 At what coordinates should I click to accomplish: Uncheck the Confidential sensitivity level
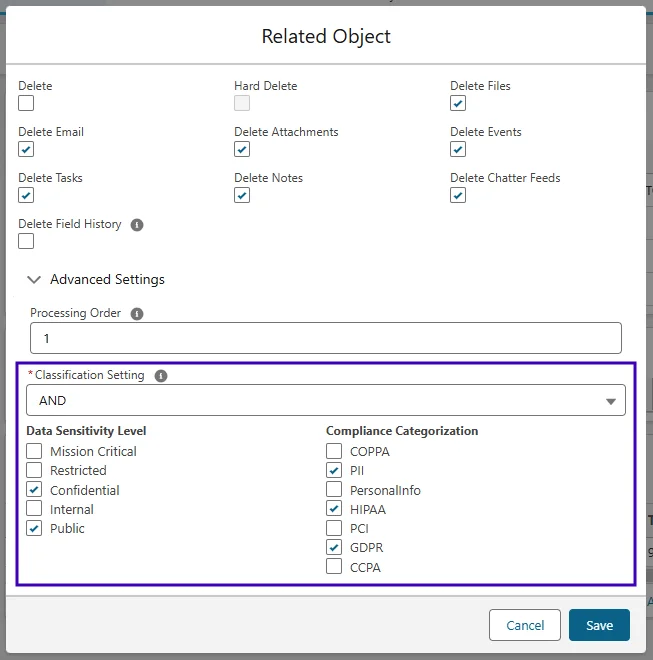34,490
